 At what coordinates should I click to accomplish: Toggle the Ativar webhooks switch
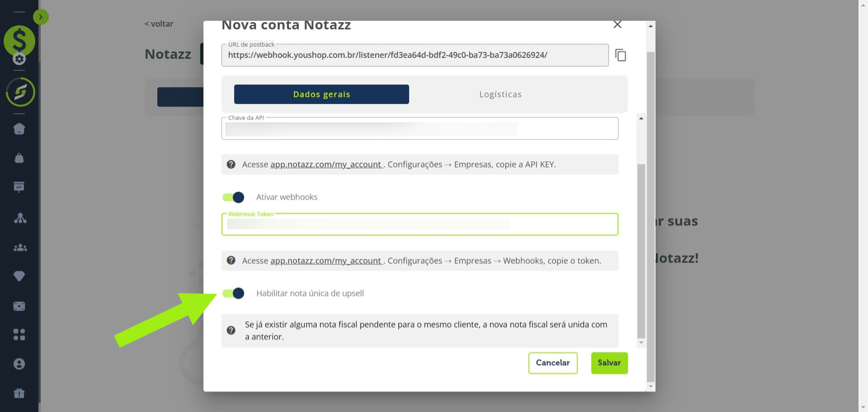coord(233,197)
